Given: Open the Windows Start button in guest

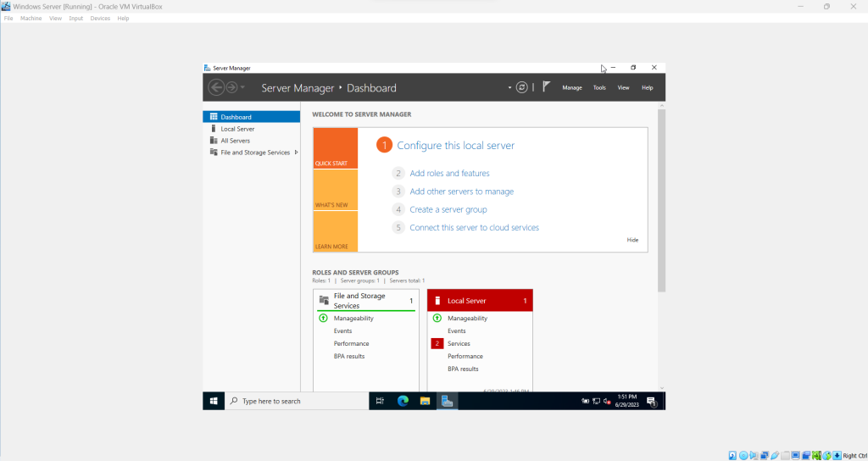Looking at the screenshot, I should [214, 401].
